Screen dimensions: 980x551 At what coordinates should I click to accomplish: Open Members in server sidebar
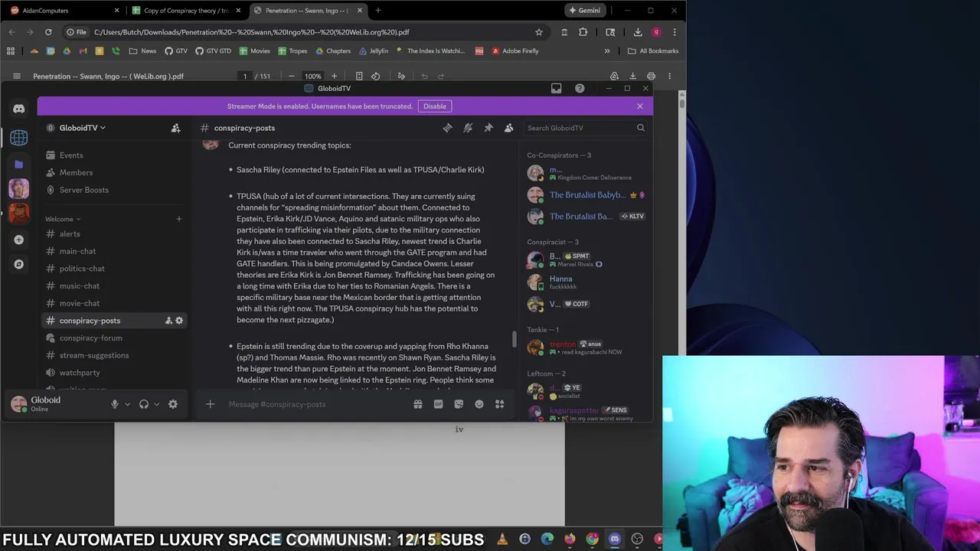click(113, 173)
